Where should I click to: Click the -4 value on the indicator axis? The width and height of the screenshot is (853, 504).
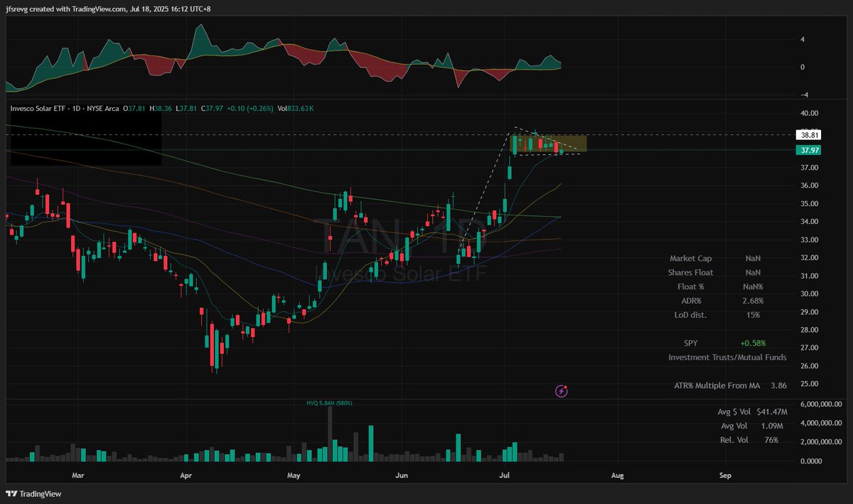804,95
